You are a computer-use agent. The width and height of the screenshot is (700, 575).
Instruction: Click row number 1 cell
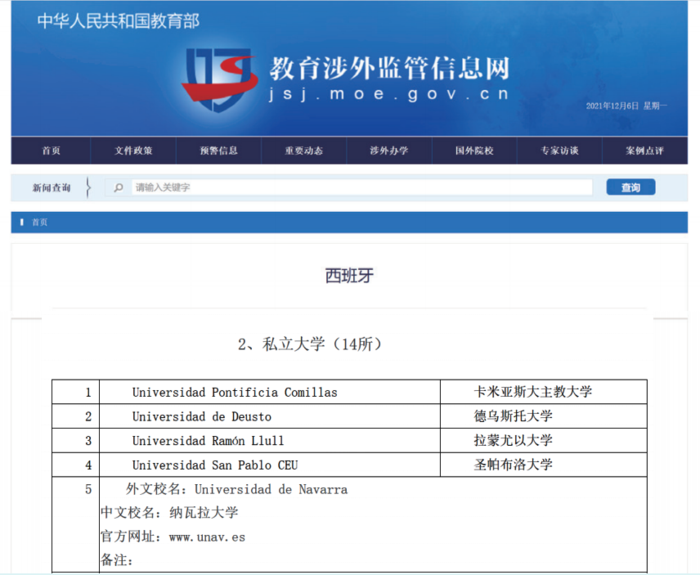tap(75, 392)
